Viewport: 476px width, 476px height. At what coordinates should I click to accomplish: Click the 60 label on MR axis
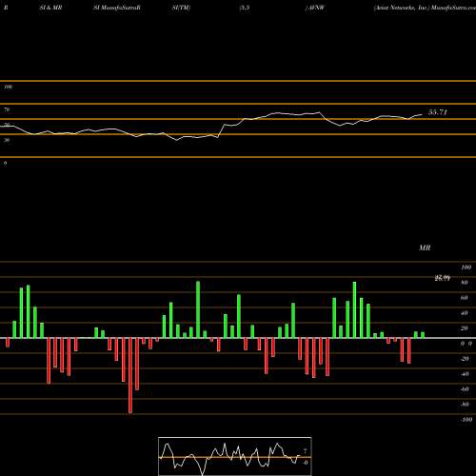465,298
